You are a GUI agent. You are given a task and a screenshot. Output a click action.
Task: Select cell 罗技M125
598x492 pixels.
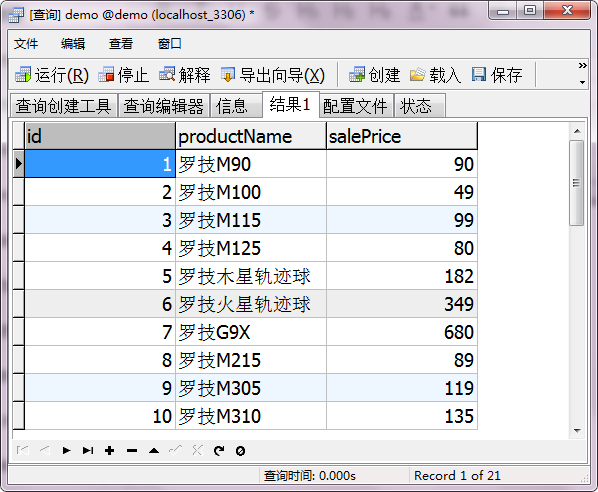point(251,248)
